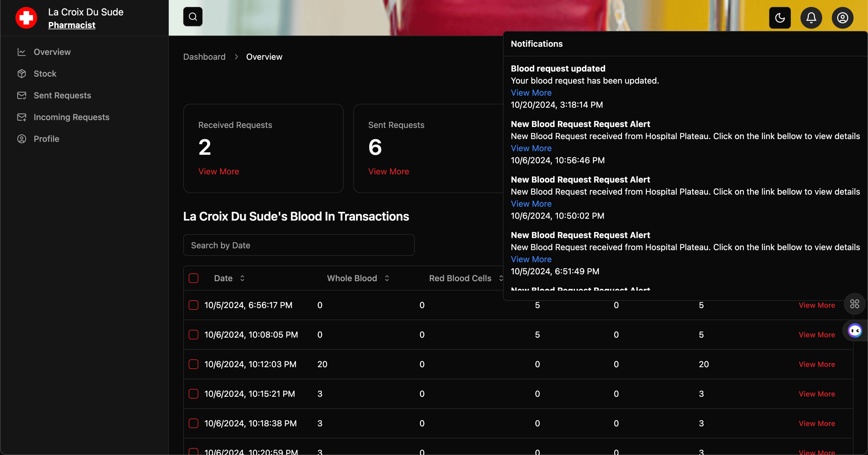Click the Search by Date field

click(x=299, y=245)
